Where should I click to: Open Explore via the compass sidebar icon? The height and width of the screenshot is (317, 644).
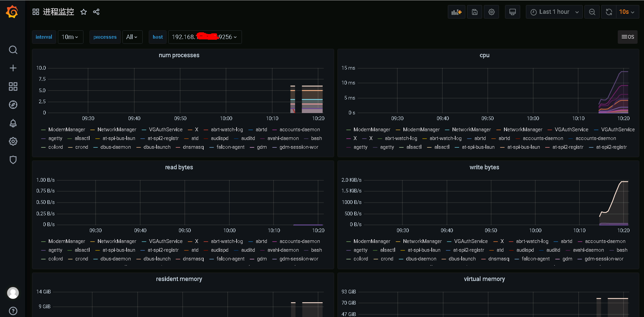tap(13, 105)
